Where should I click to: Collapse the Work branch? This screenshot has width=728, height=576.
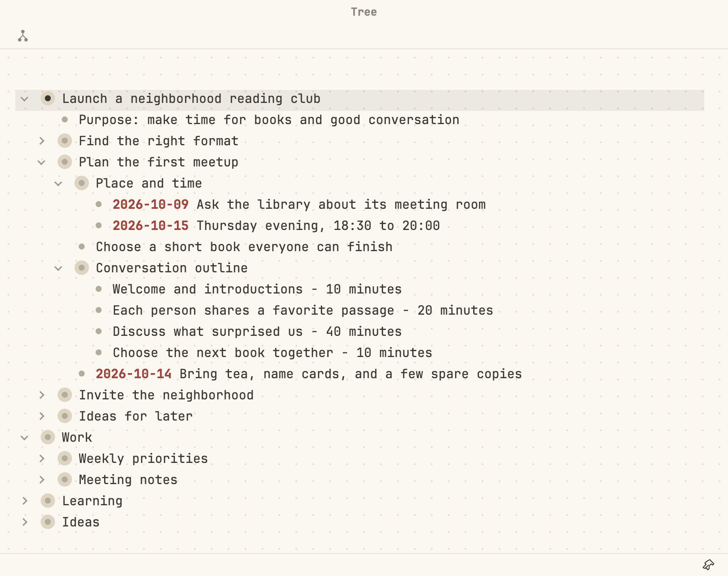pos(25,438)
